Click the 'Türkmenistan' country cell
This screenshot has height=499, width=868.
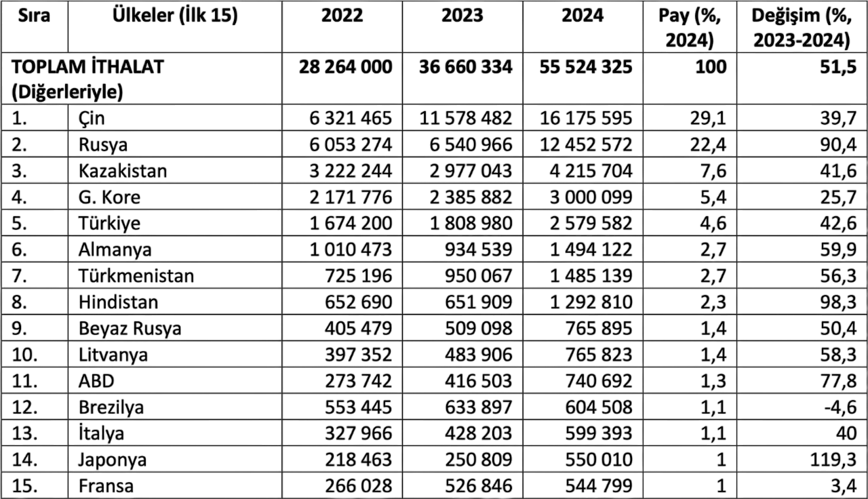pos(136,276)
